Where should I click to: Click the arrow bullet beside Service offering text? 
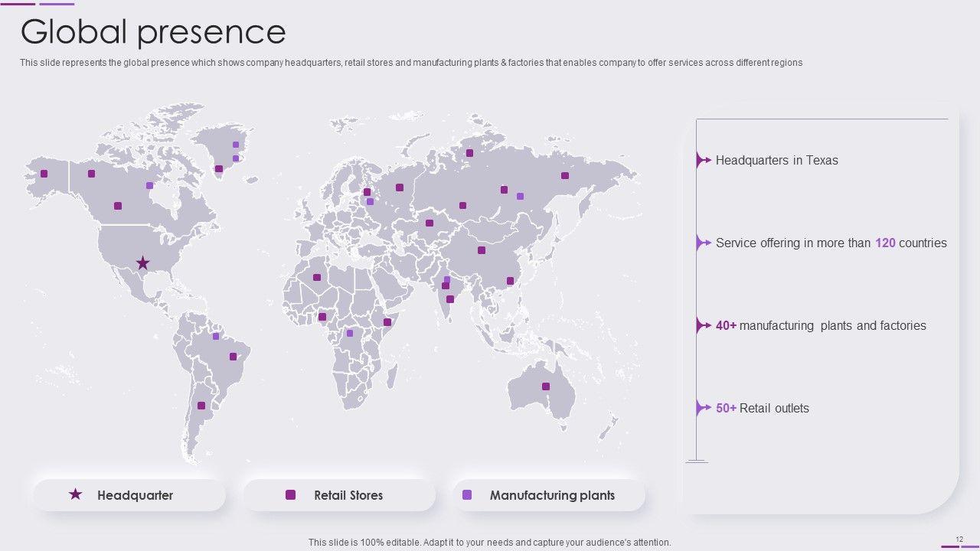(x=703, y=243)
